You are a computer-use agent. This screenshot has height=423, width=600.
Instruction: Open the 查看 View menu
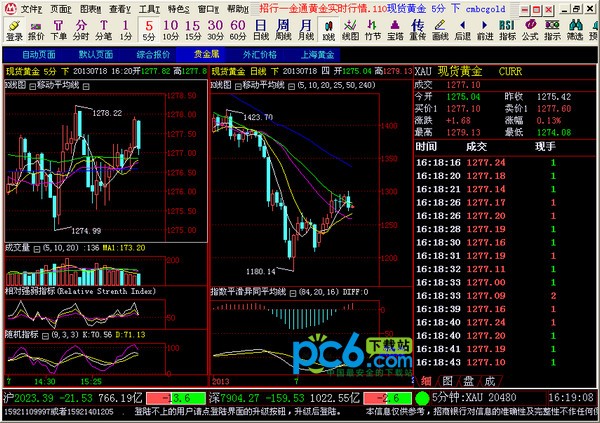[120, 9]
